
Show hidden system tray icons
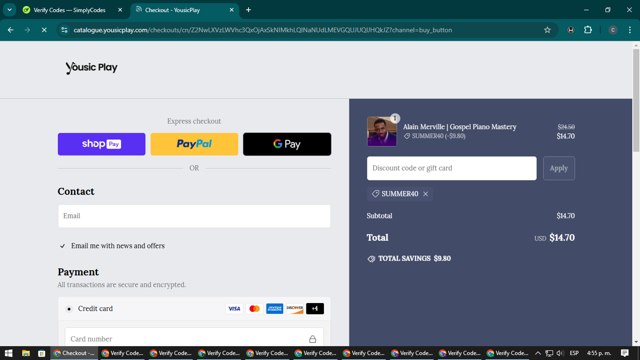538,353
